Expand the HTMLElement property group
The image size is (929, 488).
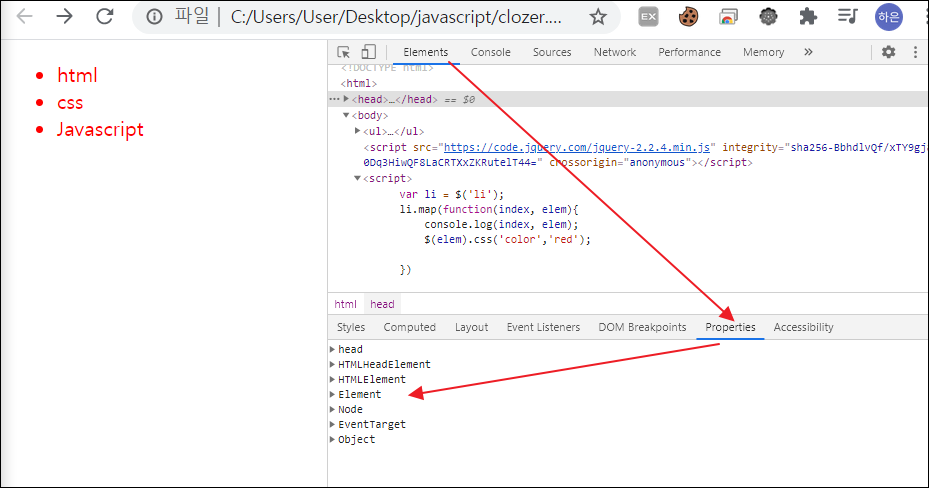[x=333, y=379]
